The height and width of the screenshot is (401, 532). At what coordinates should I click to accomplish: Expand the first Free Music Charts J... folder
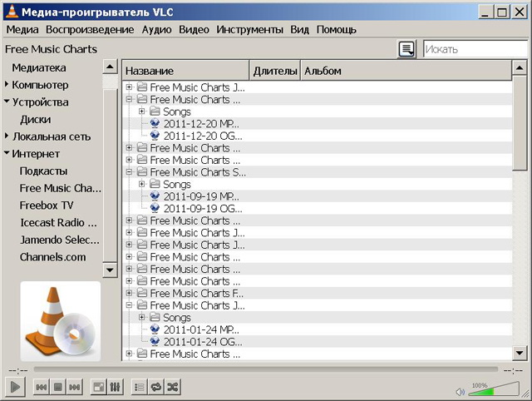(x=129, y=87)
